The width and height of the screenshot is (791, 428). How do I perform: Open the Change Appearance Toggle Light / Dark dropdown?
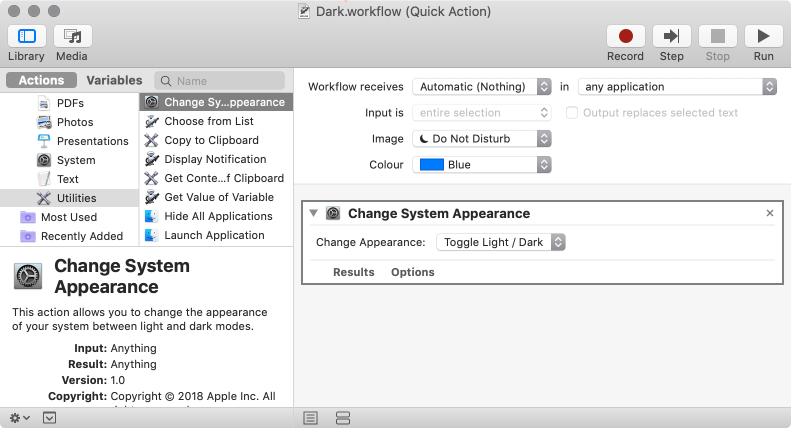[x=501, y=242]
